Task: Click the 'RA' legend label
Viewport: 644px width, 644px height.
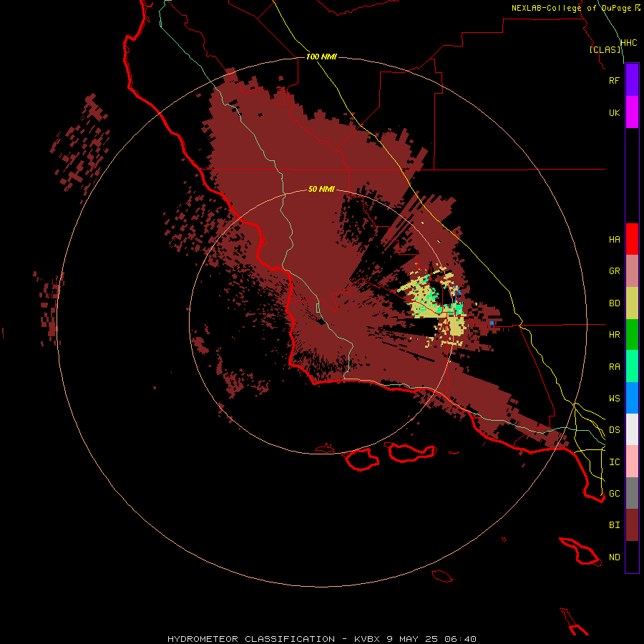Action: click(x=614, y=367)
